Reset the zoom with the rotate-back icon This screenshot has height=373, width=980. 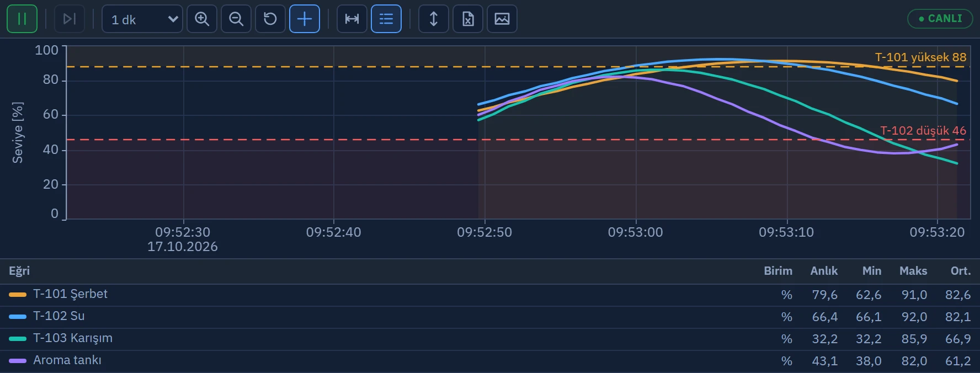[x=270, y=19]
